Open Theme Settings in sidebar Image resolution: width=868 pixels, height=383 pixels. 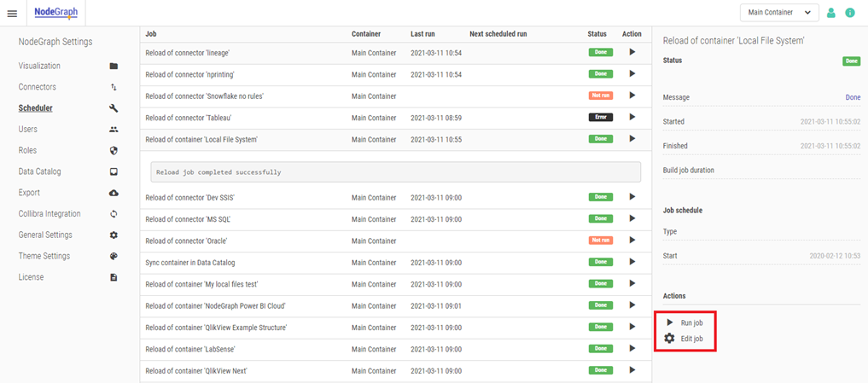coord(44,256)
